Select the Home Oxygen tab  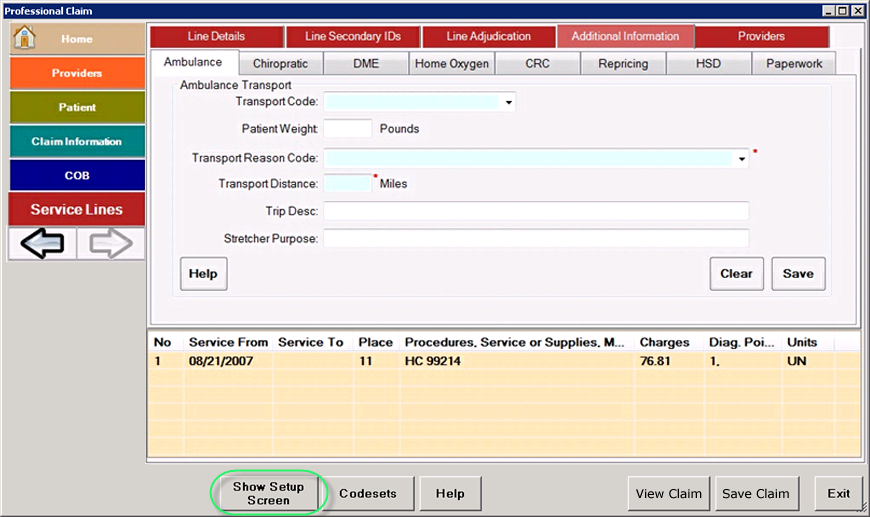[452, 64]
